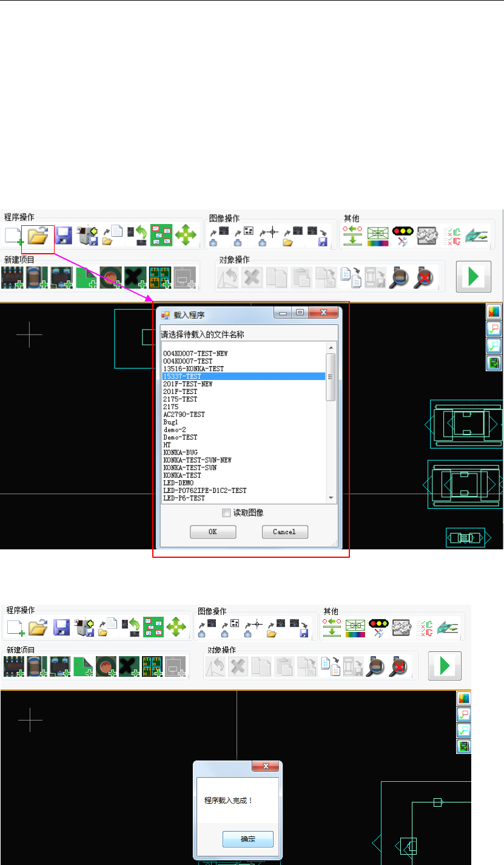Select demo-2 in the file list
The image size is (504, 865).
[x=174, y=429]
